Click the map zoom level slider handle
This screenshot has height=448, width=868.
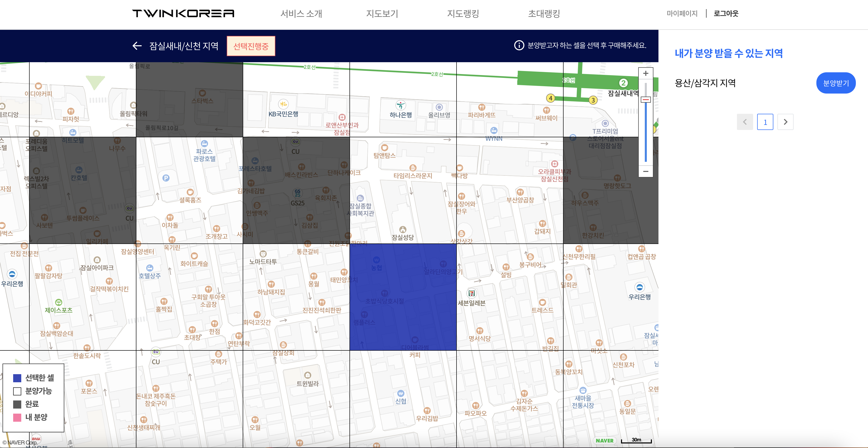point(646,100)
